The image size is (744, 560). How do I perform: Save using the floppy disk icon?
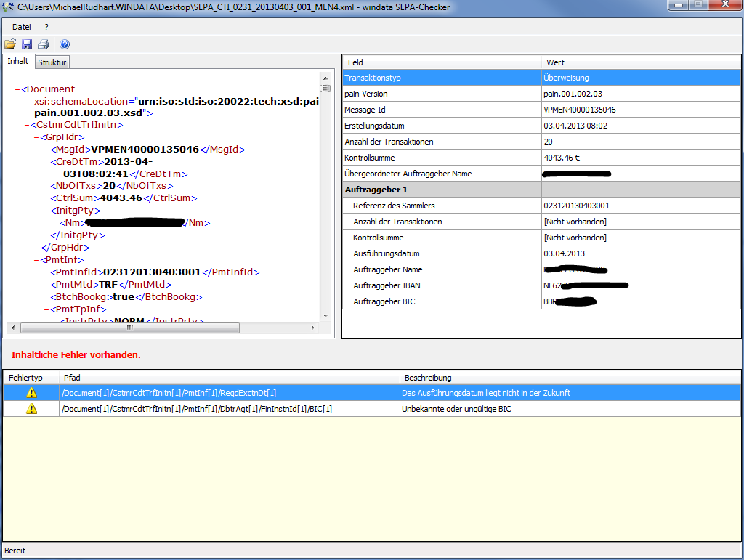(27, 44)
